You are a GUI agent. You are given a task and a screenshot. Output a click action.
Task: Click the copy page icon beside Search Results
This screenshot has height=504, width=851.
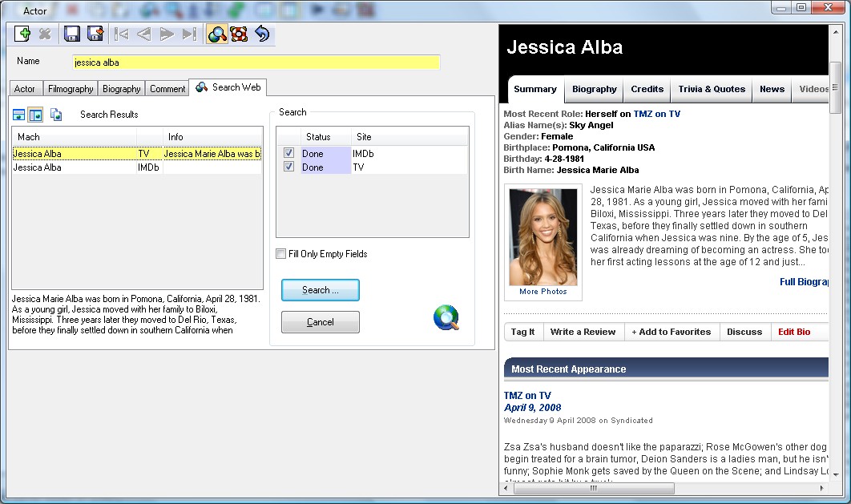[56, 115]
